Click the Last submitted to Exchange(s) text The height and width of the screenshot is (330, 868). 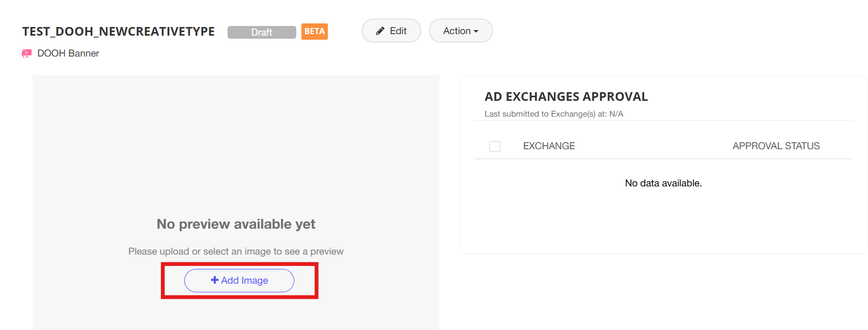(x=553, y=114)
